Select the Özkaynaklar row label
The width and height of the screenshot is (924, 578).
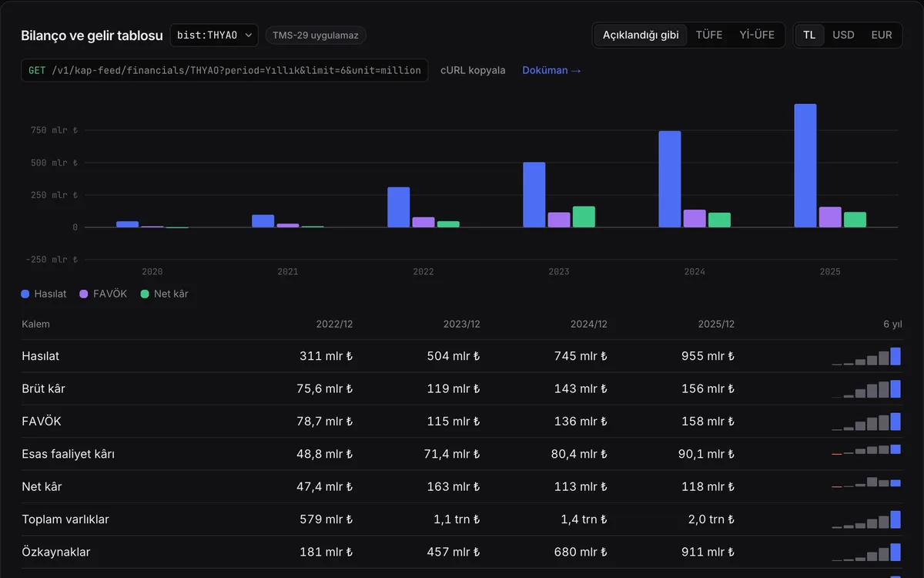pyautogui.click(x=56, y=552)
